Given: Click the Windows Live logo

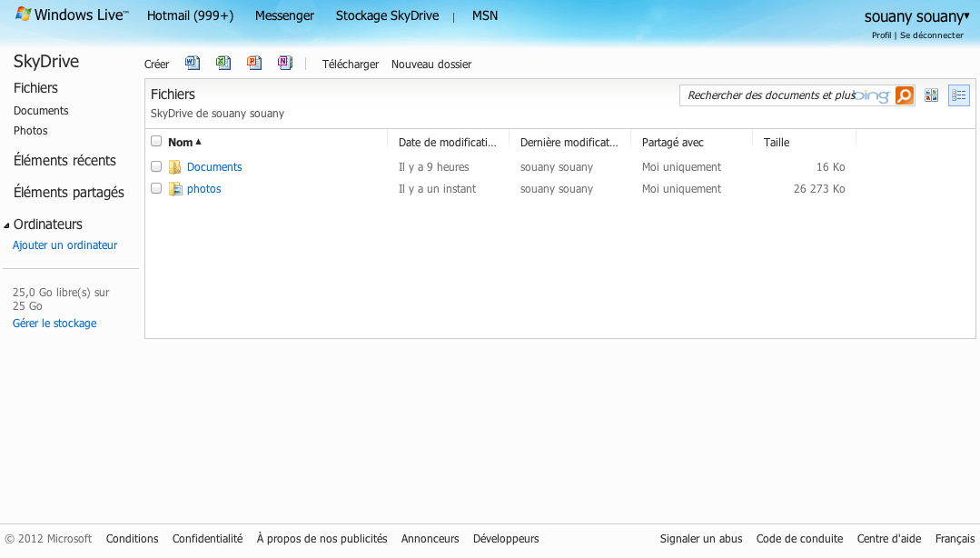Looking at the screenshot, I should [72, 15].
